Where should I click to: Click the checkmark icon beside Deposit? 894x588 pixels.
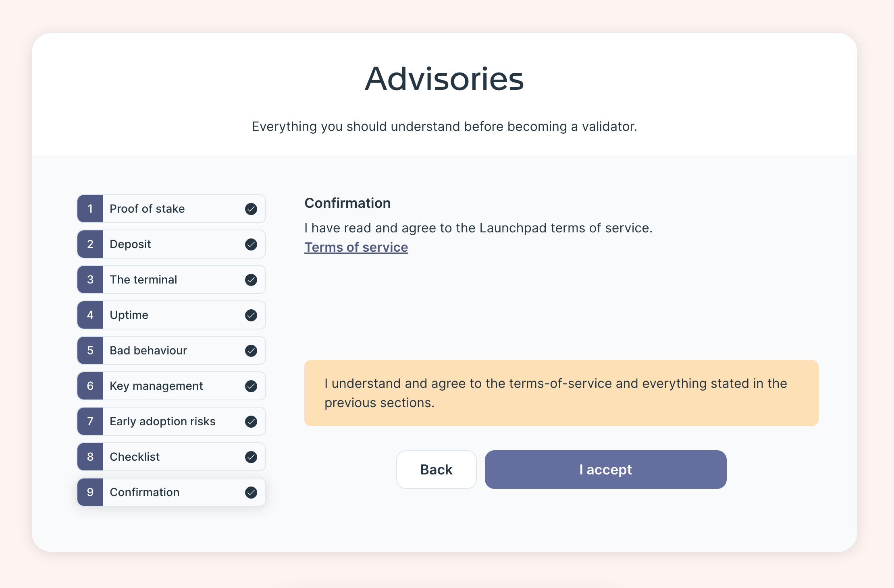[251, 244]
